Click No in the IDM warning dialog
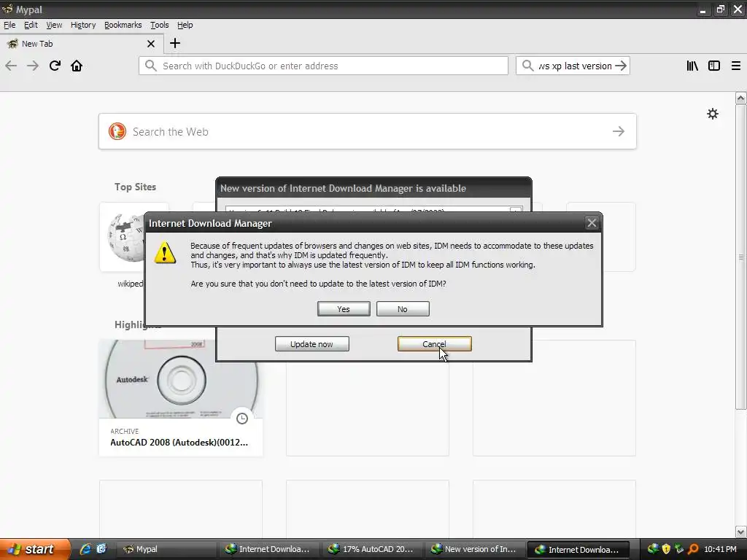This screenshot has width=747, height=560. pyautogui.click(x=403, y=309)
